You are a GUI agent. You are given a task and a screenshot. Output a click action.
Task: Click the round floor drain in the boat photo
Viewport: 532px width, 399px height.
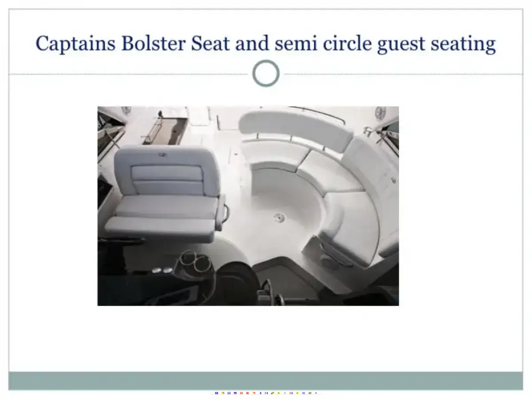(x=279, y=217)
